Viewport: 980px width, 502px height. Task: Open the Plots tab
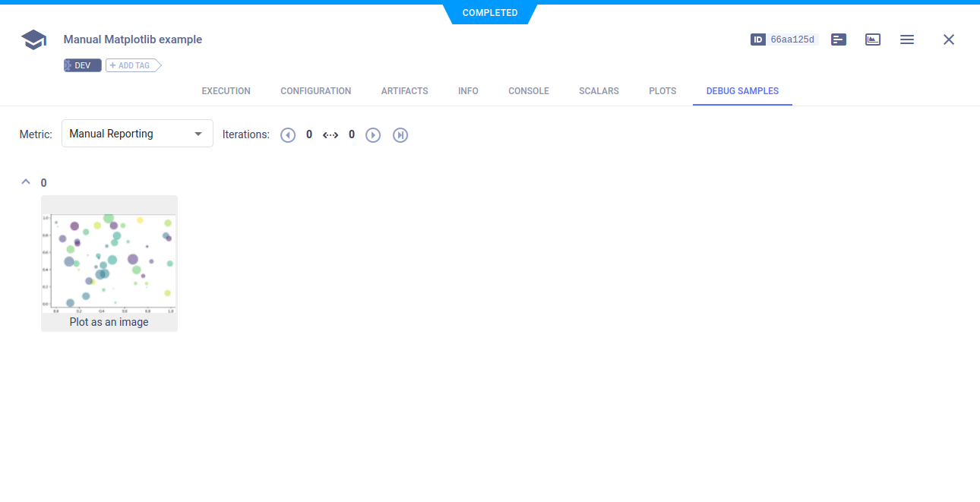[x=662, y=91]
